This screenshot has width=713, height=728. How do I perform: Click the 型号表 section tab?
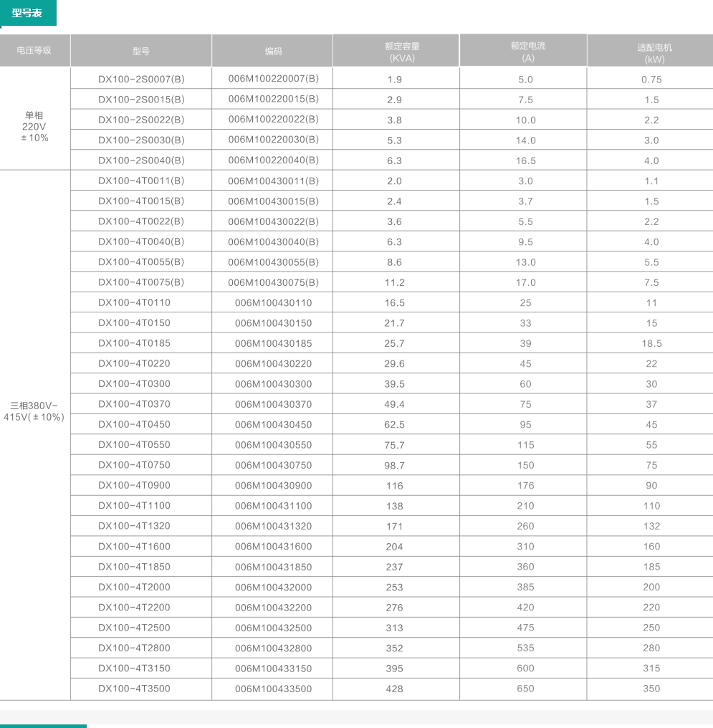(28, 13)
